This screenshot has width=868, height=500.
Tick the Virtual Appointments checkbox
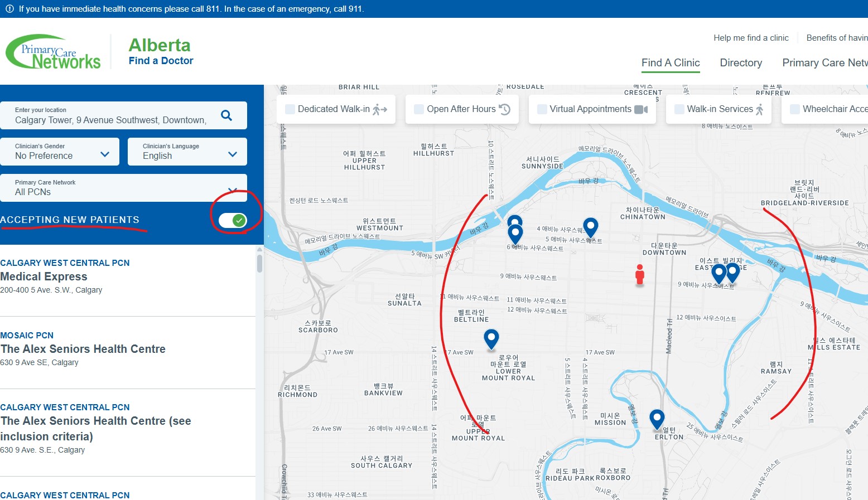(x=542, y=109)
